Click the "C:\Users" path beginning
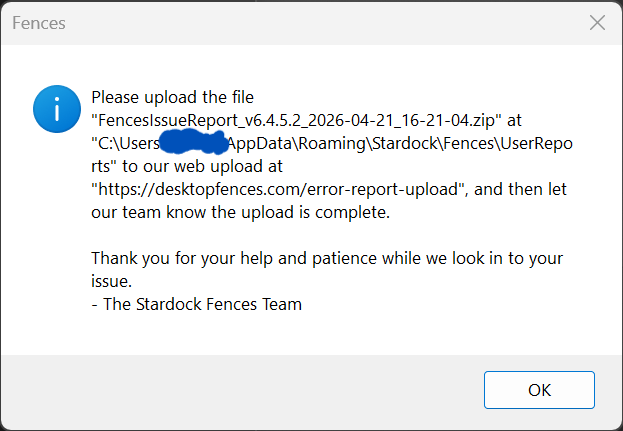The height and width of the screenshot is (431, 623). click(x=128, y=142)
